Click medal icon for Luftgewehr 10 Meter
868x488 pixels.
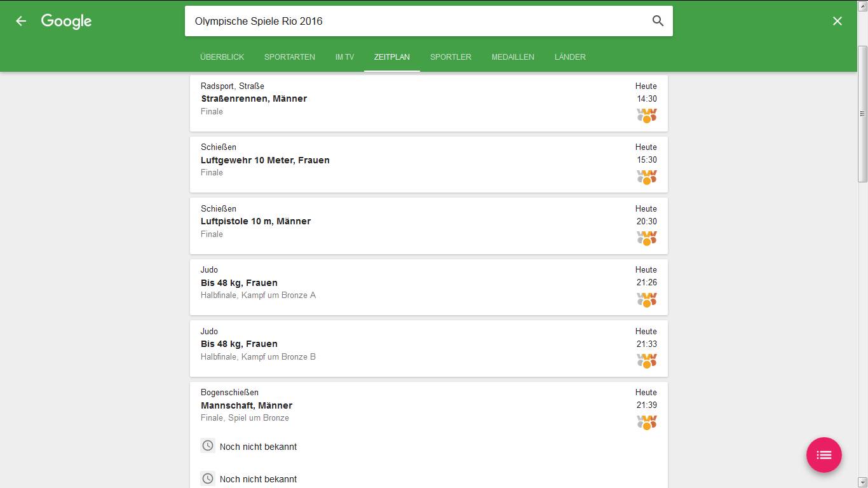pos(647,177)
